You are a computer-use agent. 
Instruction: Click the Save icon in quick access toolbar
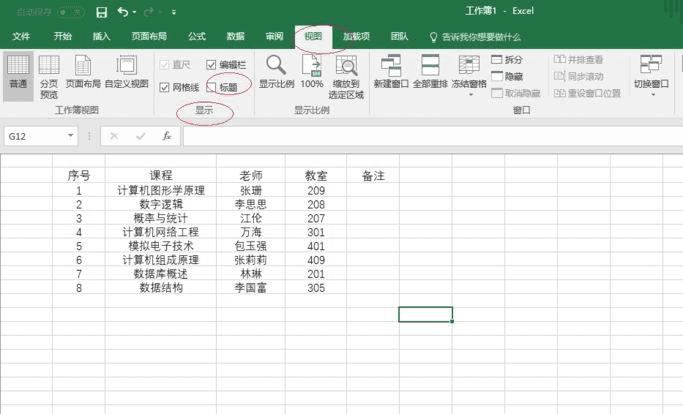[101, 12]
